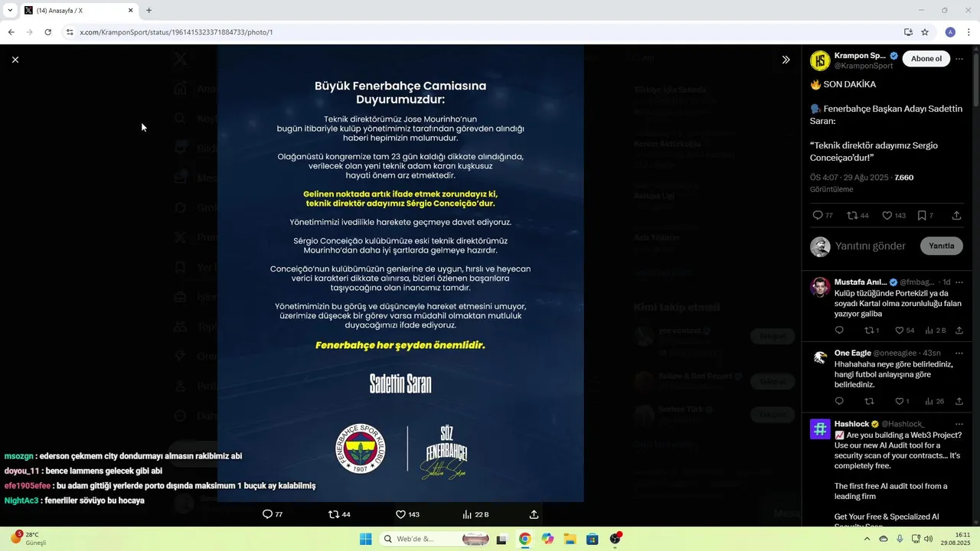The image size is (980, 551).
Task: Like icon with 143 below the photo
Action: (407, 514)
